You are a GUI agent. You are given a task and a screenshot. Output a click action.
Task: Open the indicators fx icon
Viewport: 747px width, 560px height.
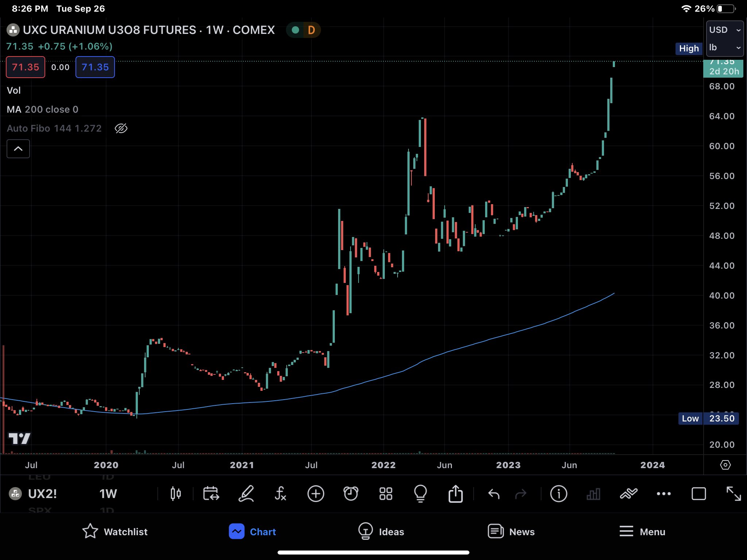click(280, 494)
